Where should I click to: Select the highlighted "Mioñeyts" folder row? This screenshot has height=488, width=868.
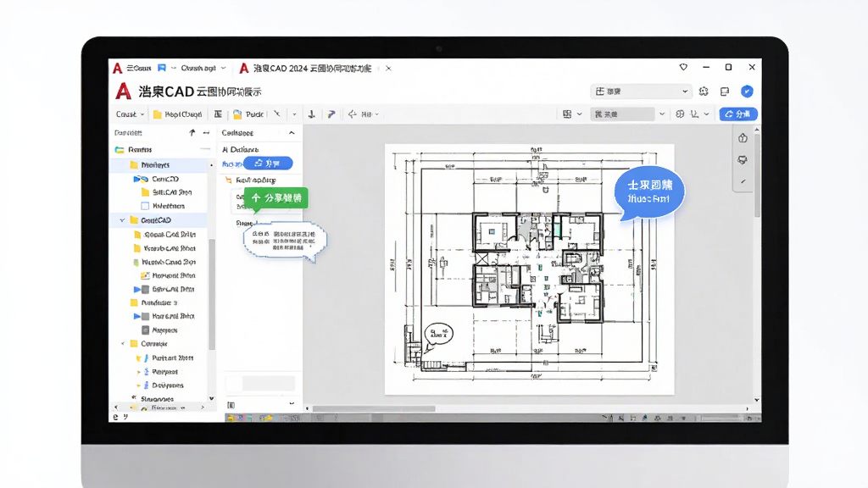pos(159,165)
